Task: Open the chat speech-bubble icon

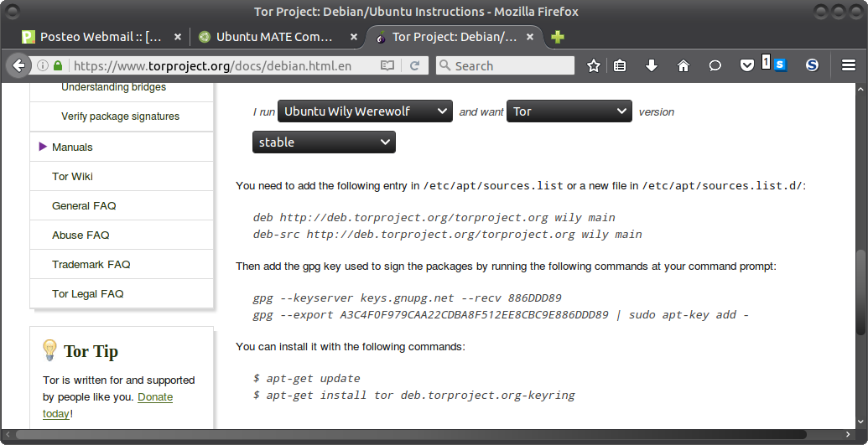Action: [715, 66]
